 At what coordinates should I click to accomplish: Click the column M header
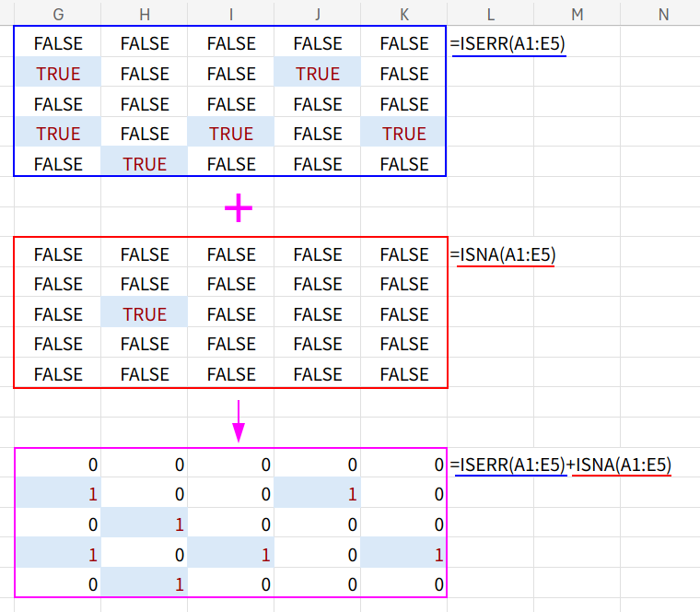tap(577, 14)
